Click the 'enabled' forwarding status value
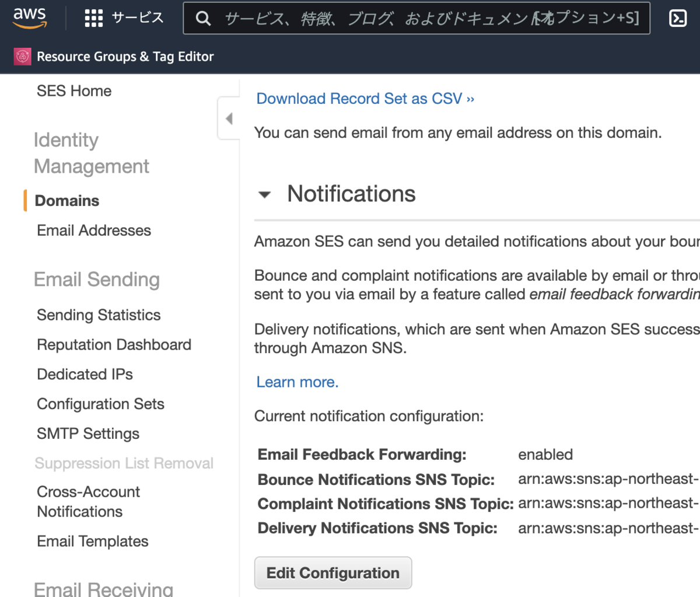Viewport: 700px width, 597px height. [x=545, y=455]
